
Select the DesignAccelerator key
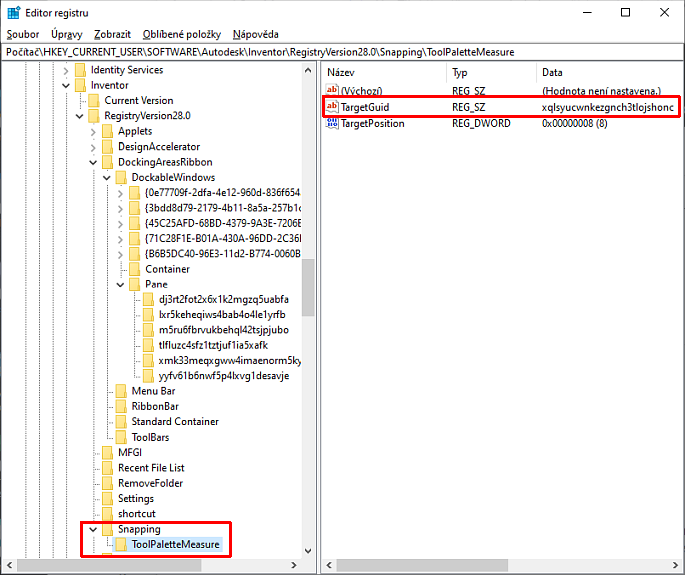(158, 147)
